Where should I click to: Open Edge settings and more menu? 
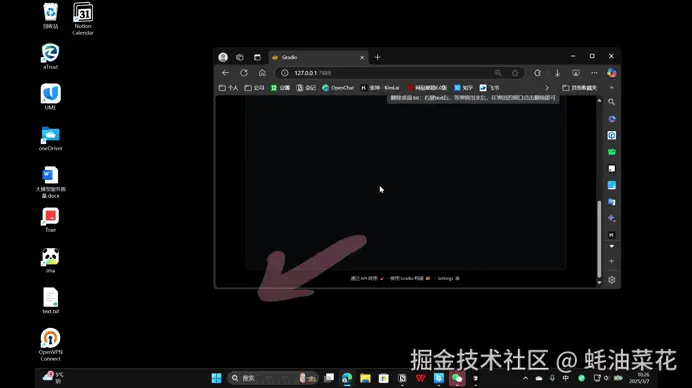pyautogui.click(x=594, y=73)
